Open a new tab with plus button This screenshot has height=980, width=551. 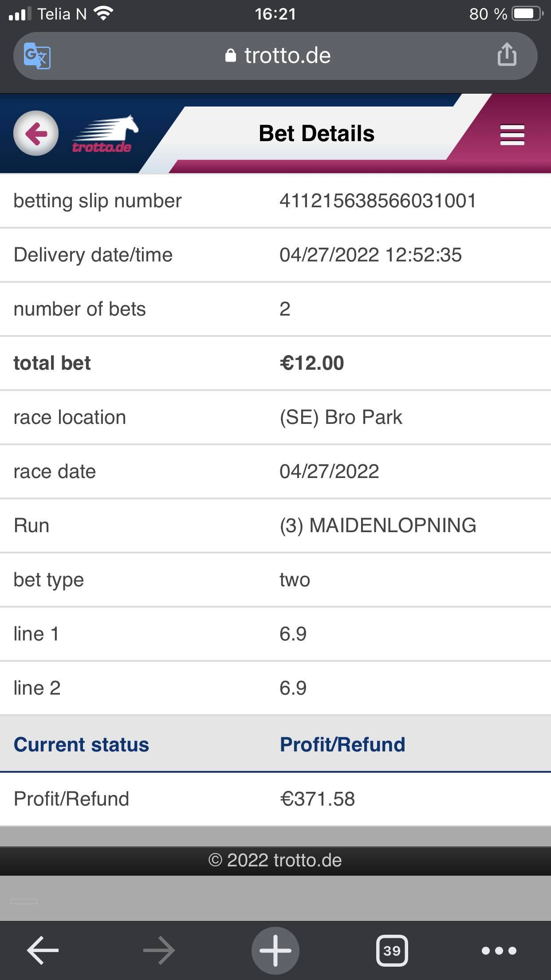click(275, 950)
